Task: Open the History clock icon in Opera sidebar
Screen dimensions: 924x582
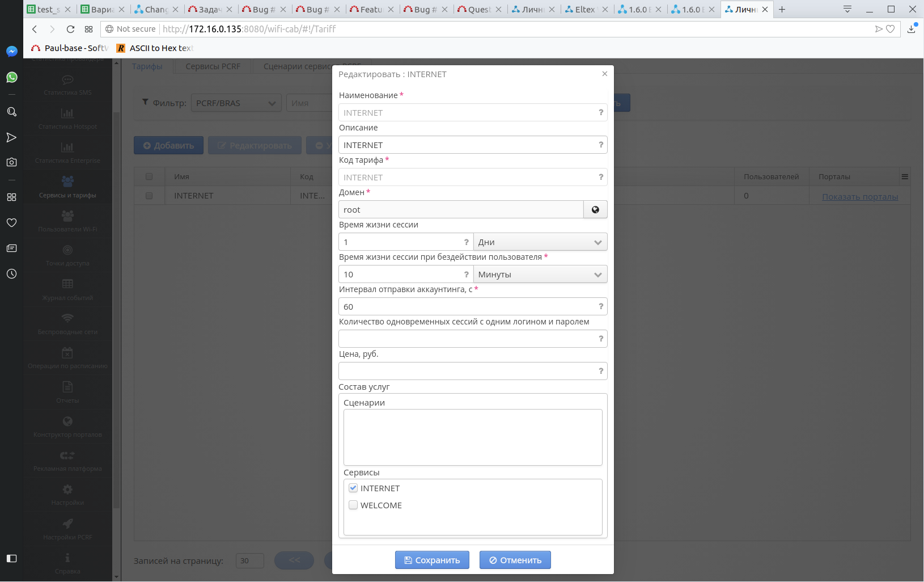Action: (x=11, y=273)
